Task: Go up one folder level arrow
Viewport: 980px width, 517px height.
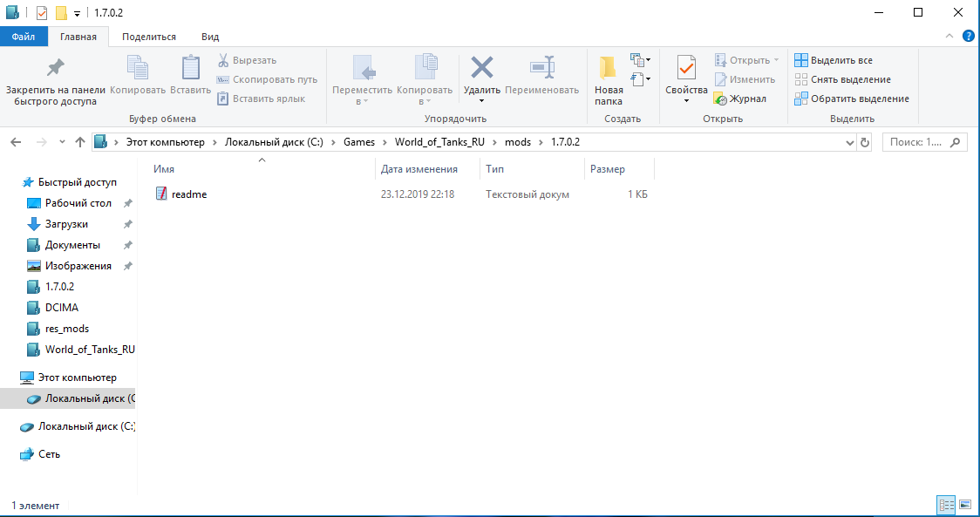Action: (80, 142)
